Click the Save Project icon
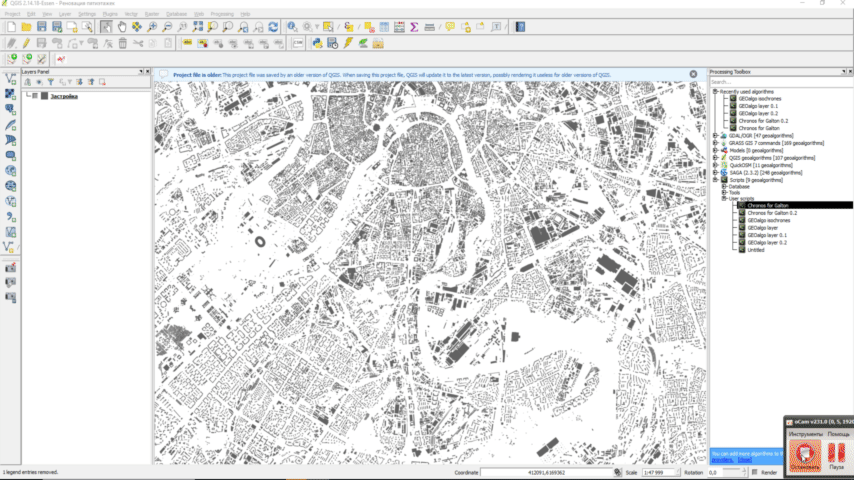 (x=41, y=27)
